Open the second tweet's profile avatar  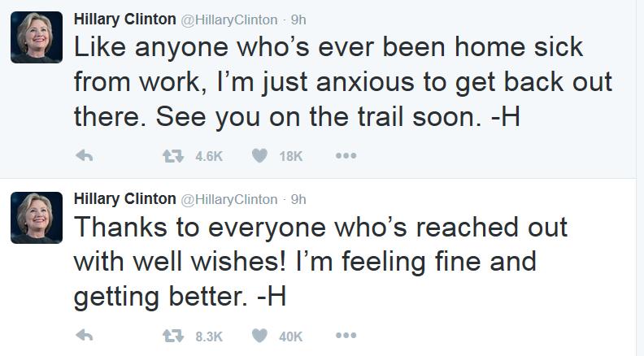click(x=37, y=219)
